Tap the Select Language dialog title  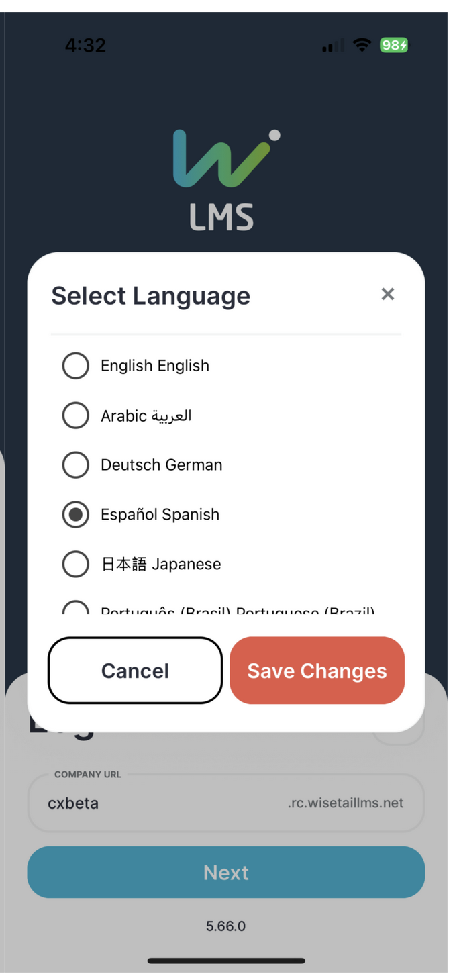(150, 295)
